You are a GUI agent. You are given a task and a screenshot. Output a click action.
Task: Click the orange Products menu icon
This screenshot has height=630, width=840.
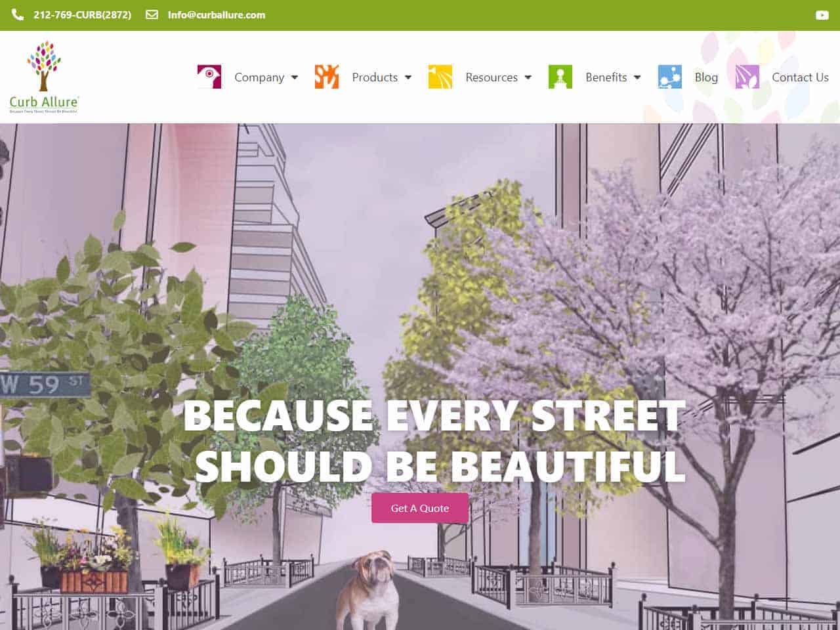point(327,77)
